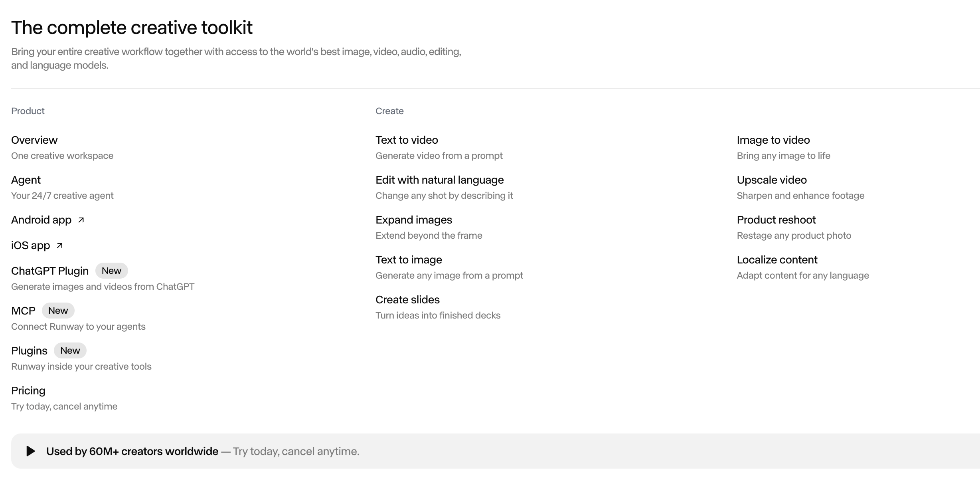Select Edit with natural language
This screenshot has height=479, width=980.
[x=440, y=180]
